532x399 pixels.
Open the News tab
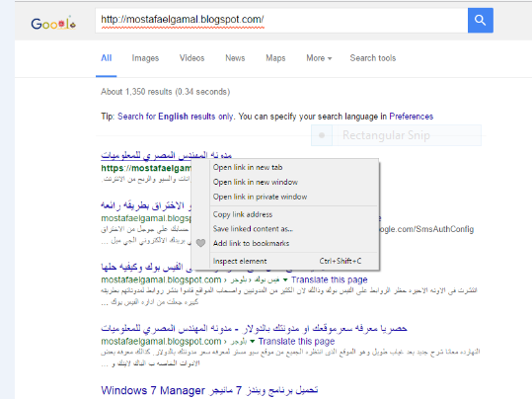pyautogui.click(x=235, y=58)
